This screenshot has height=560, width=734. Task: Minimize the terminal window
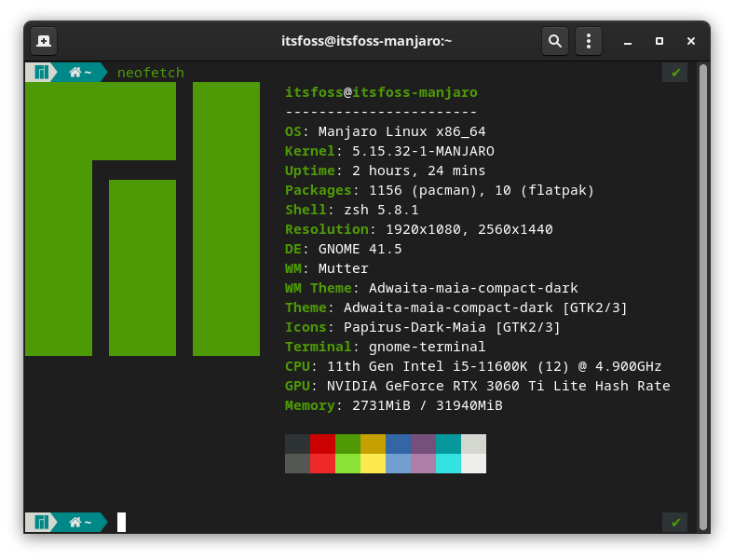click(628, 41)
